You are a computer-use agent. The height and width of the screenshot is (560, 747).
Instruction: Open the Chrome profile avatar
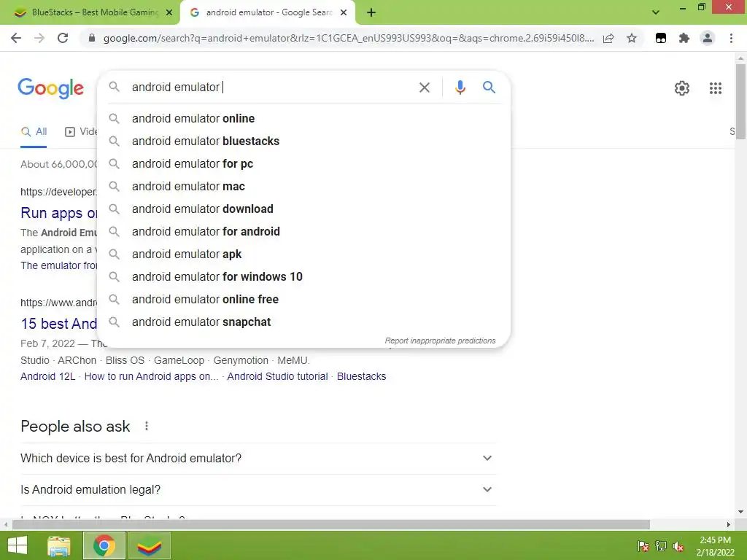pos(708,38)
